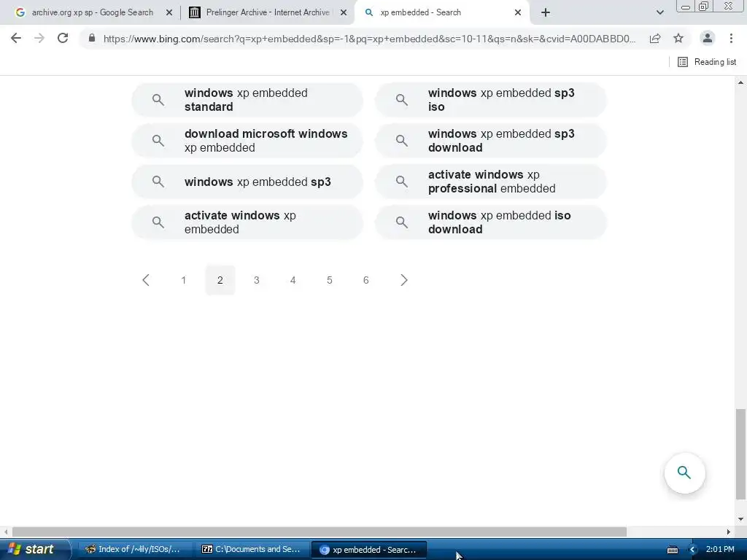Image resolution: width=747 pixels, height=560 pixels.
Task: Switch to Index of /~lily/ISOs taskbar window
Action: (x=133, y=550)
